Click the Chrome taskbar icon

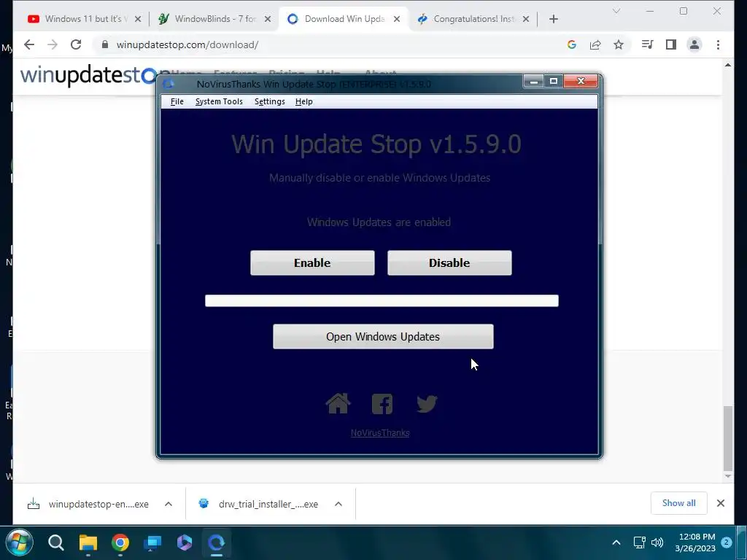(120, 542)
